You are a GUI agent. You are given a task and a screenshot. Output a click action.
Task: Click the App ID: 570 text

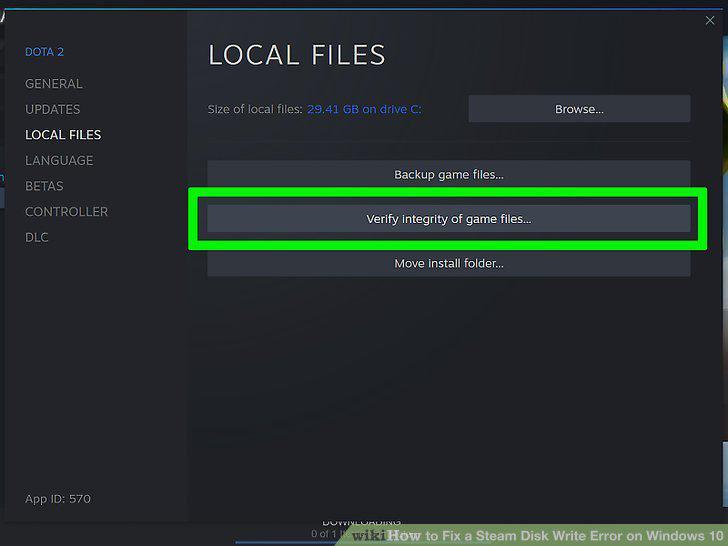(x=58, y=499)
